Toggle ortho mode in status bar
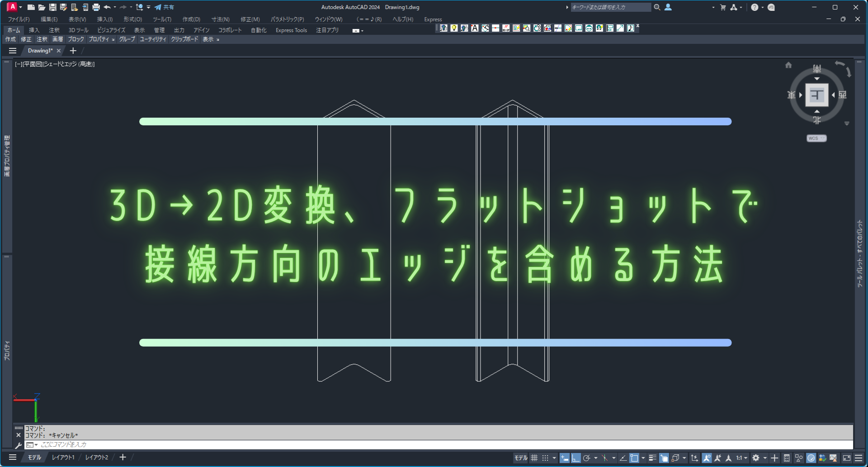Screen dimensions: 868x467 pos(576,458)
